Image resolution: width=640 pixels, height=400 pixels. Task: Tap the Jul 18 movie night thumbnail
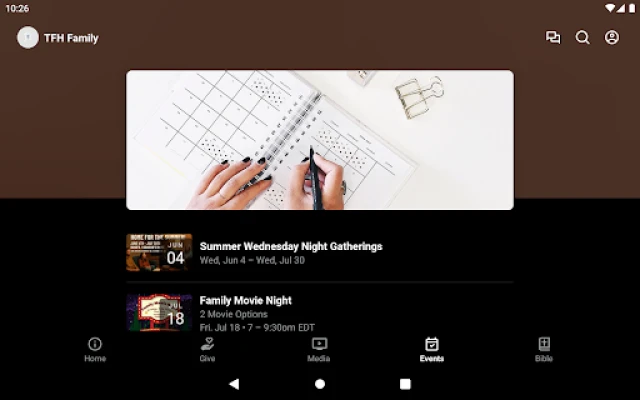(159, 312)
